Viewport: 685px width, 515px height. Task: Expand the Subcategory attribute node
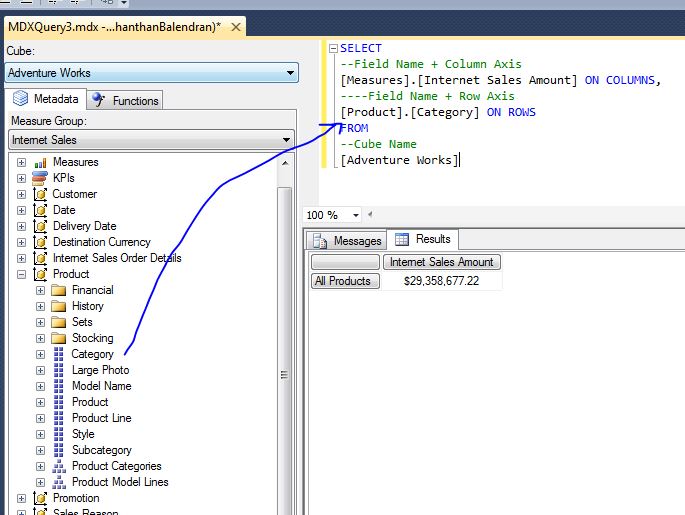pyautogui.click(x=40, y=450)
